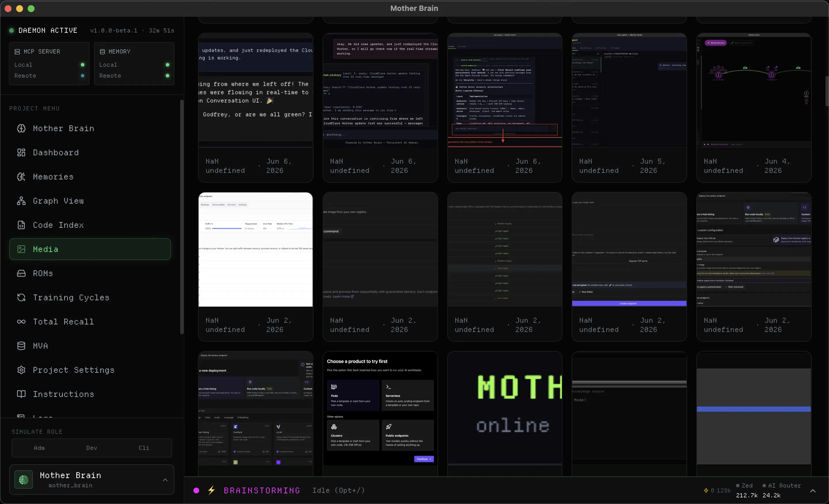Click the '0 128k' context counter
829x504 pixels.
721,490
